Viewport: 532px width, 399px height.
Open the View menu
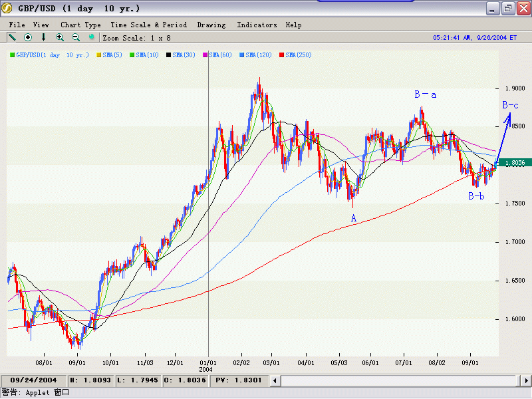tap(41, 25)
